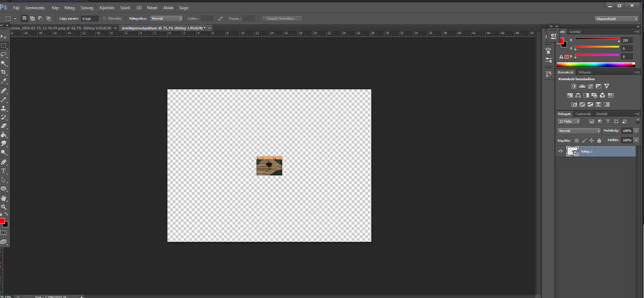Image resolution: width=644 pixels, height=298 pixels.
Task: Expand the Kitöltés fill slider arrow
Action: [636, 140]
